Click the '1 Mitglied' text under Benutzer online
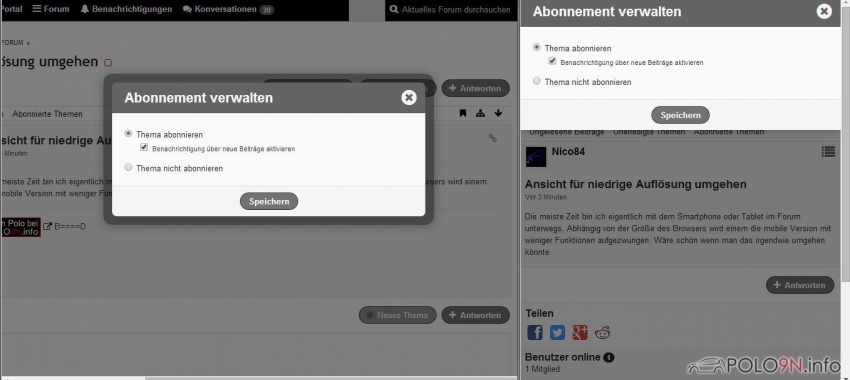This screenshot has width=850, height=380. tap(543, 369)
